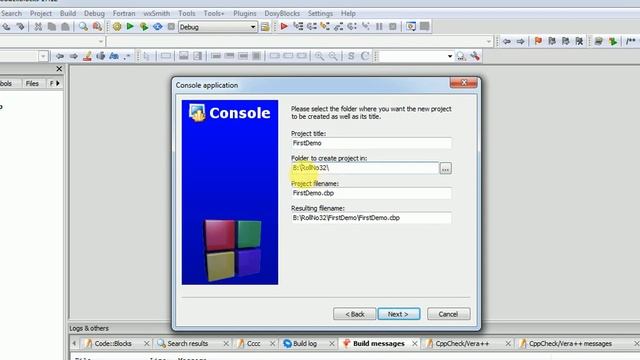Click the Doxygen comment block icon
Image resolution: width=640 pixels, height=360 pixels.
coord(631,41)
